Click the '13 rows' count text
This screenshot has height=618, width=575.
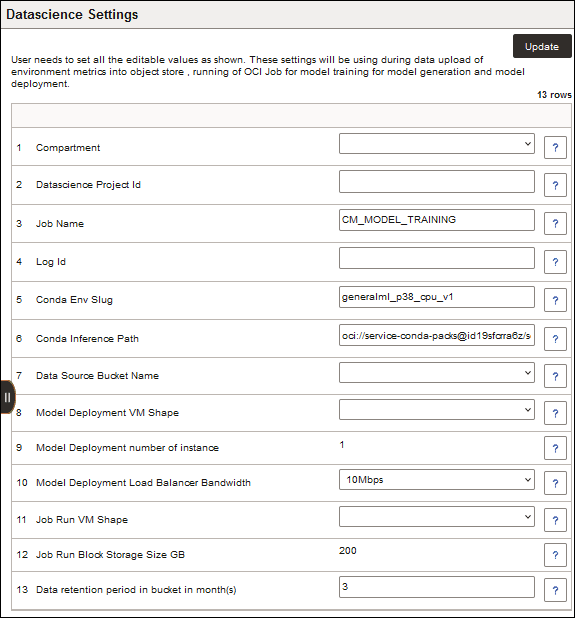click(x=554, y=95)
